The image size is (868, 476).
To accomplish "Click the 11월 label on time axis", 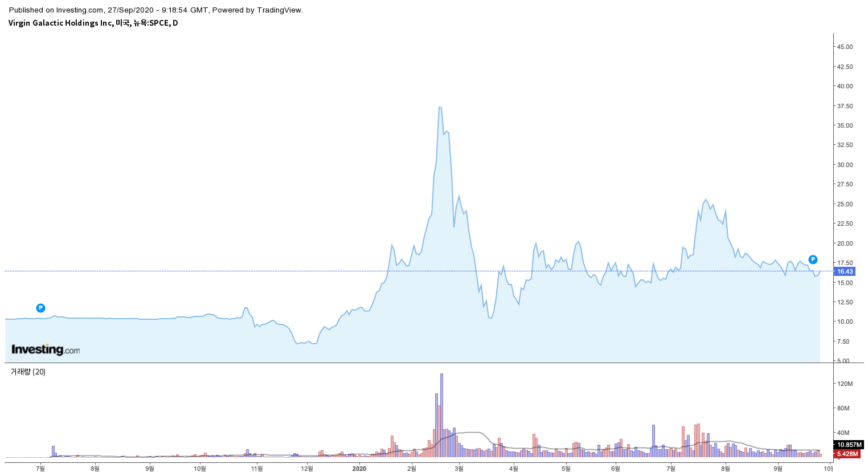I will (257, 469).
